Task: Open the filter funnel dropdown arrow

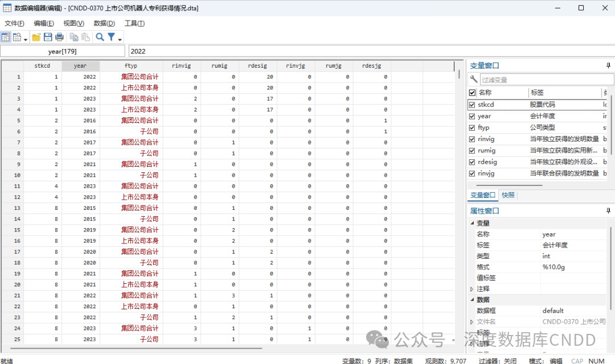Action: (x=120, y=39)
